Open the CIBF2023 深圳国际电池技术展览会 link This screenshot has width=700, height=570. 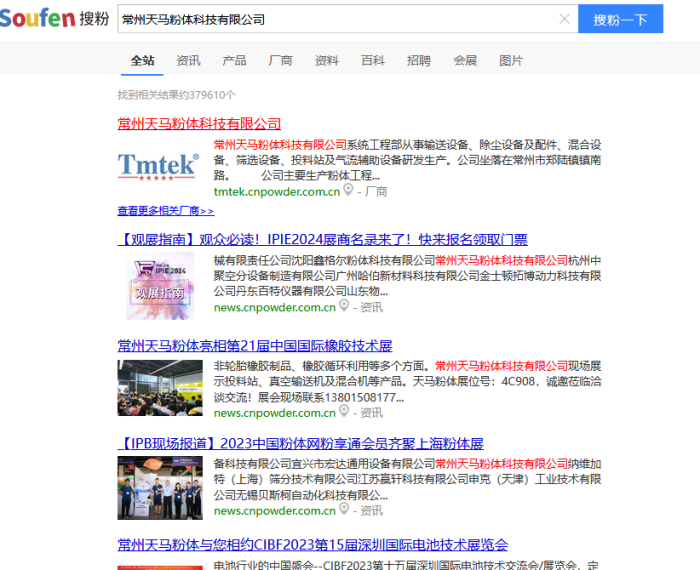pyautogui.click(x=312, y=545)
